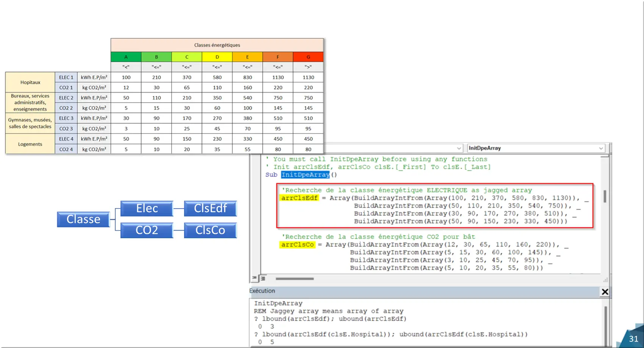Click the orange class F header cell

278,57
